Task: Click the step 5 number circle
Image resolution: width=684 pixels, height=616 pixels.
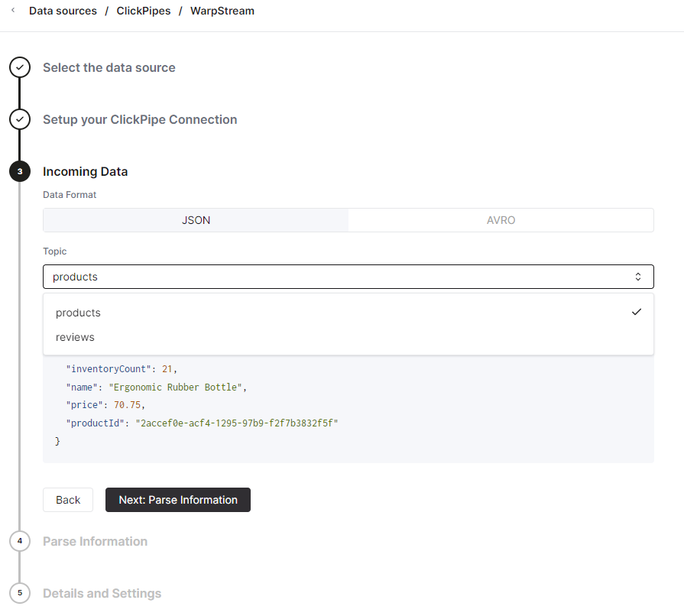Action: 20,593
